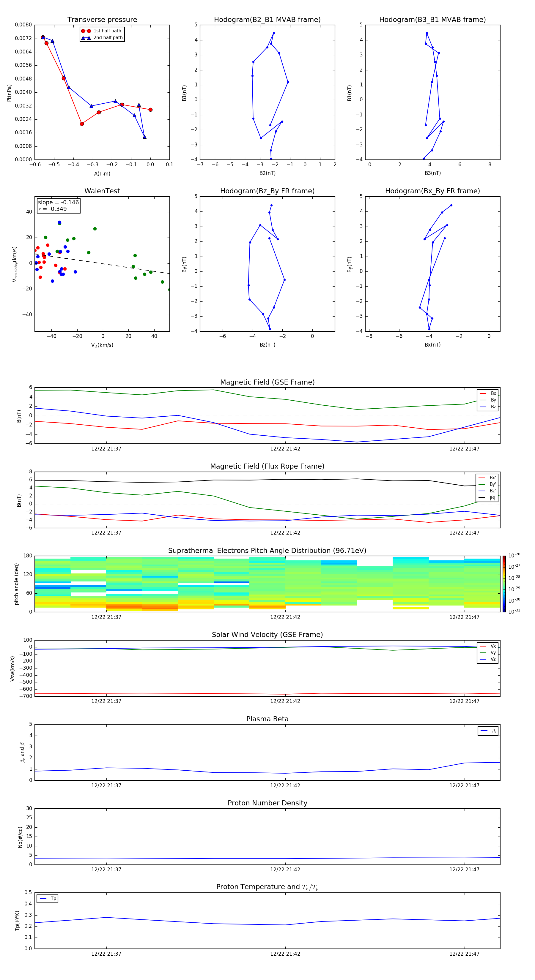Click the 'pitch angle (deg)' axis label

pyautogui.click(x=16, y=584)
